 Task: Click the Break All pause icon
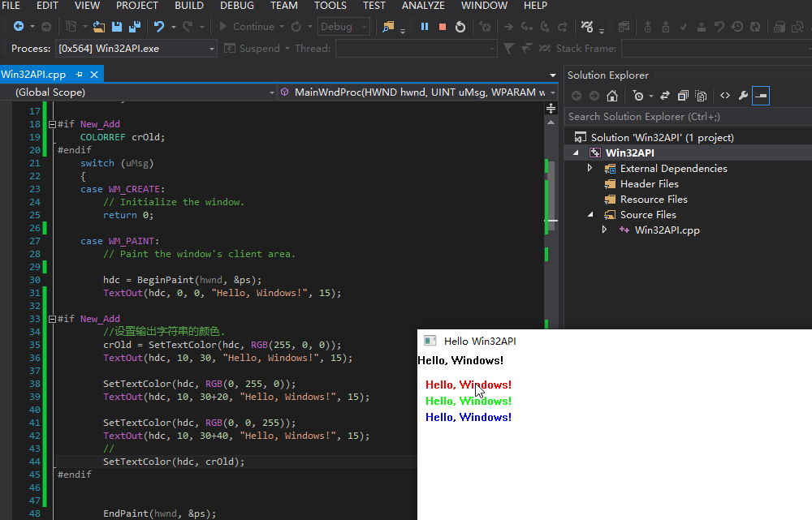point(425,26)
